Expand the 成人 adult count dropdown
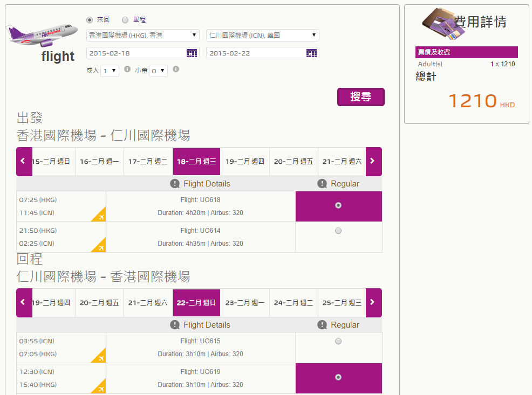 [x=110, y=71]
